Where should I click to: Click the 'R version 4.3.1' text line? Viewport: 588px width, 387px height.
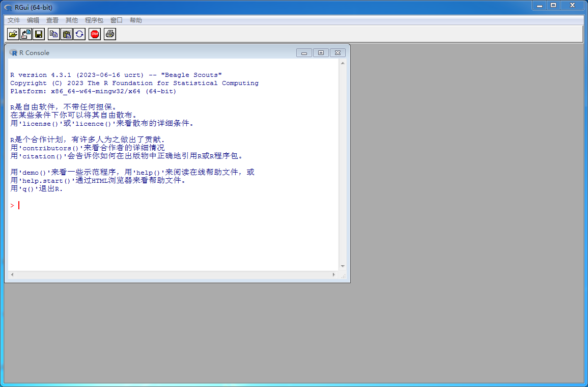tap(116, 75)
